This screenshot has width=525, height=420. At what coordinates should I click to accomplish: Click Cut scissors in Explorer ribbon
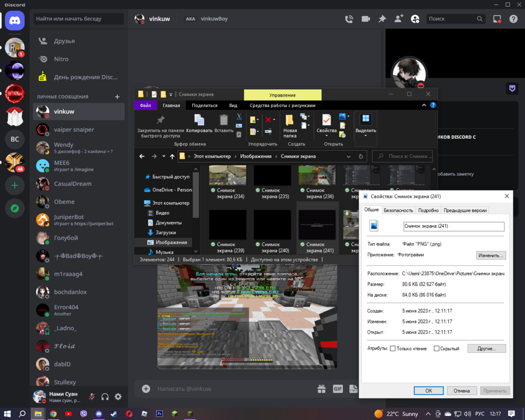(239, 117)
